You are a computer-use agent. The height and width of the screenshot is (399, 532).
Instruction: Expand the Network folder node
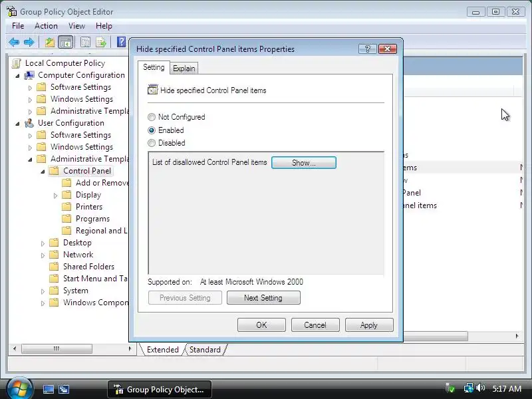pos(43,255)
